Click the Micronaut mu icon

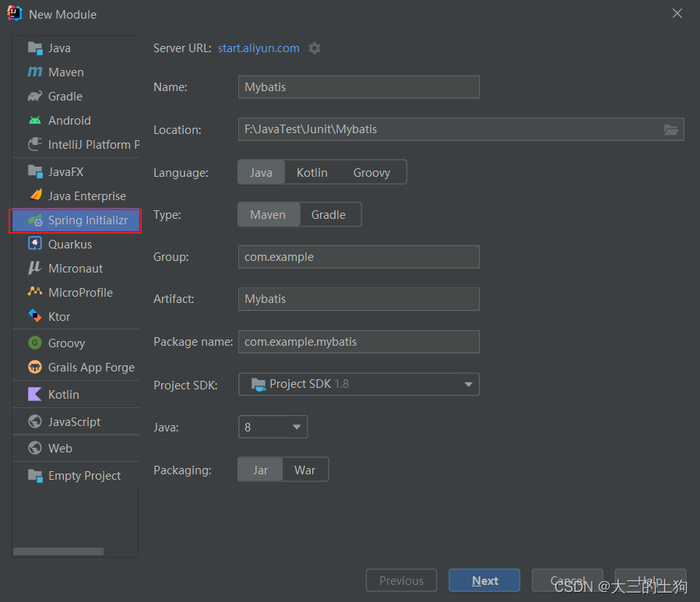[35, 268]
